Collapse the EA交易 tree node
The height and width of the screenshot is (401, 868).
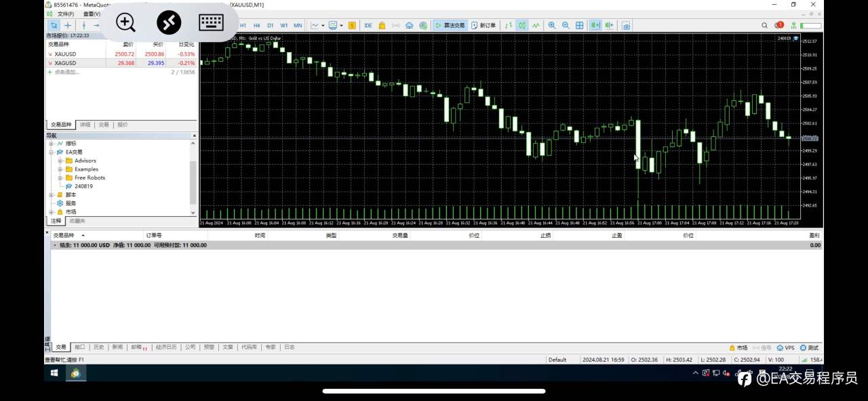[x=51, y=152]
